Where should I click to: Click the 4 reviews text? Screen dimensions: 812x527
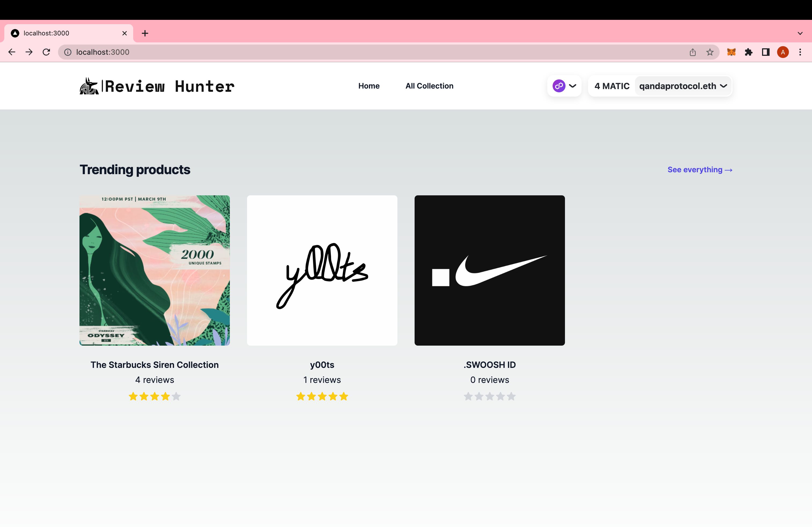(155, 380)
